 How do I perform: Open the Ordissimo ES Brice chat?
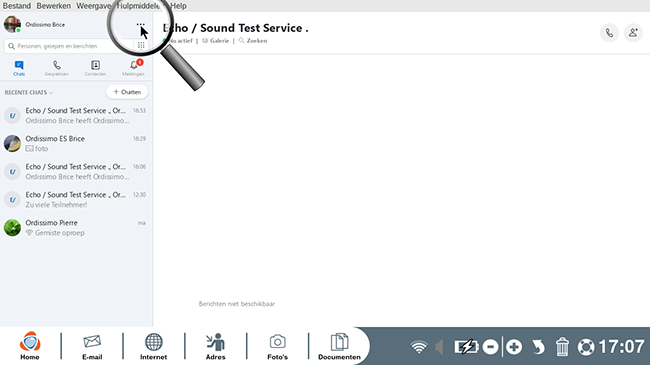click(76, 144)
